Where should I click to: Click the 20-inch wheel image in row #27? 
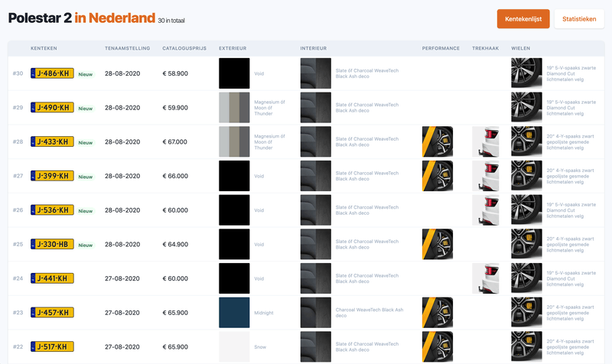tap(526, 176)
